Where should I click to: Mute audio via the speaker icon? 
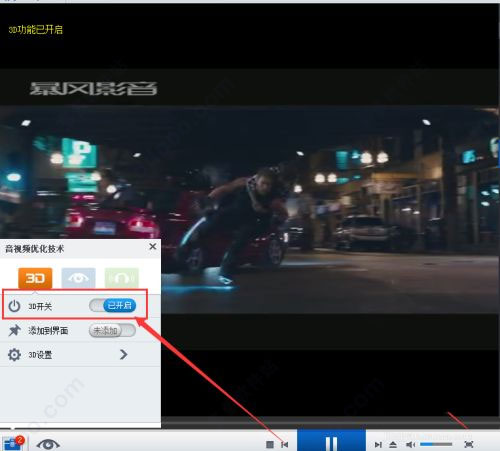coord(410,444)
